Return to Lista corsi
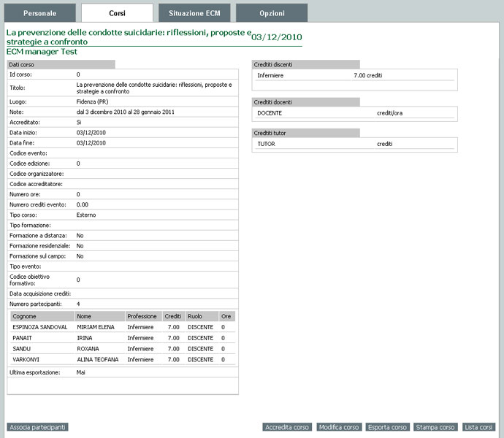The height and width of the screenshot is (438, 504). pos(478,427)
